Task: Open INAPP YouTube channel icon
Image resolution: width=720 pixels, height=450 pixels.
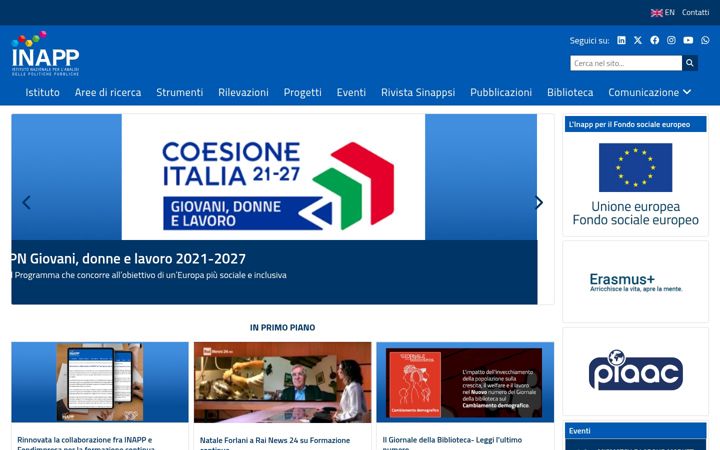Action: [x=688, y=40]
